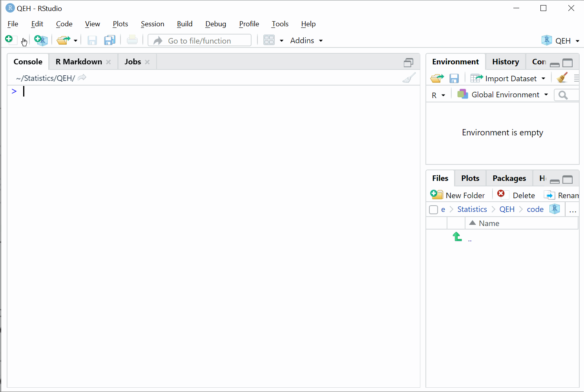The width and height of the screenshot is (584, 392).
Task: Click the Save current document icon
Action: [92, 40]
